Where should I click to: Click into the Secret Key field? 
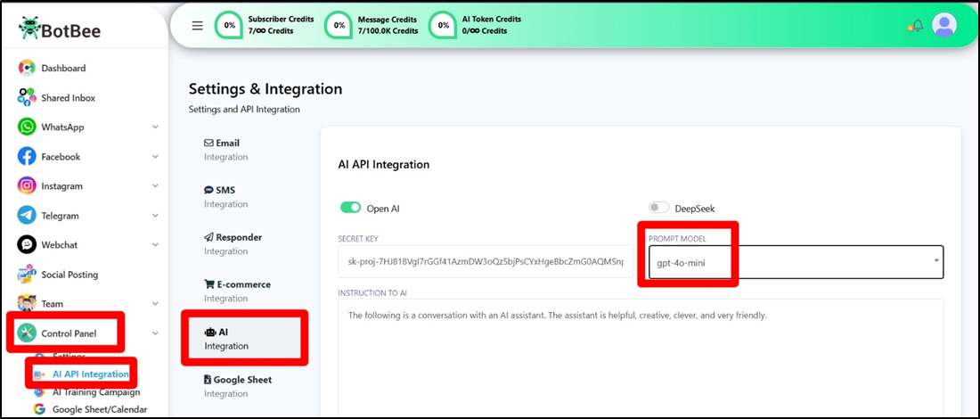(x=485, y=262)
